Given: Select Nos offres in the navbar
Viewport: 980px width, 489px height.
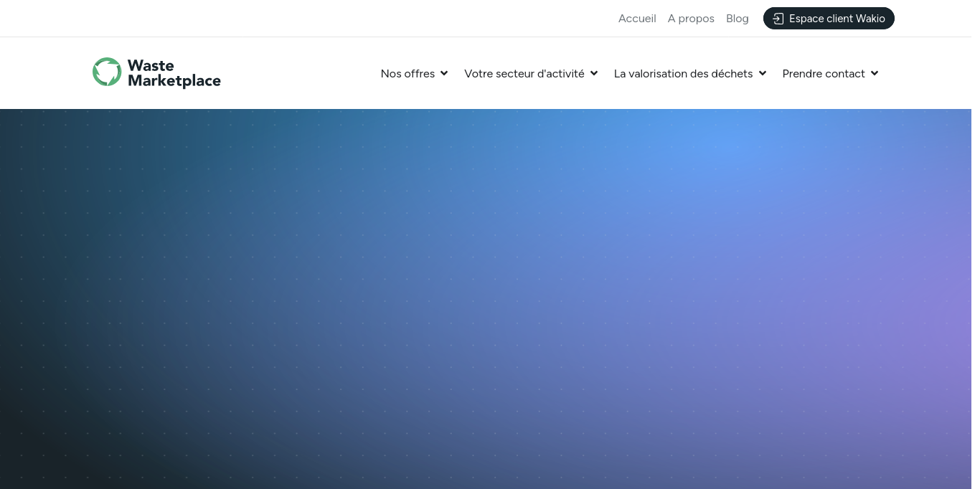Looking at the screenshot, I should pyautogui.click(x=407, y=73).
